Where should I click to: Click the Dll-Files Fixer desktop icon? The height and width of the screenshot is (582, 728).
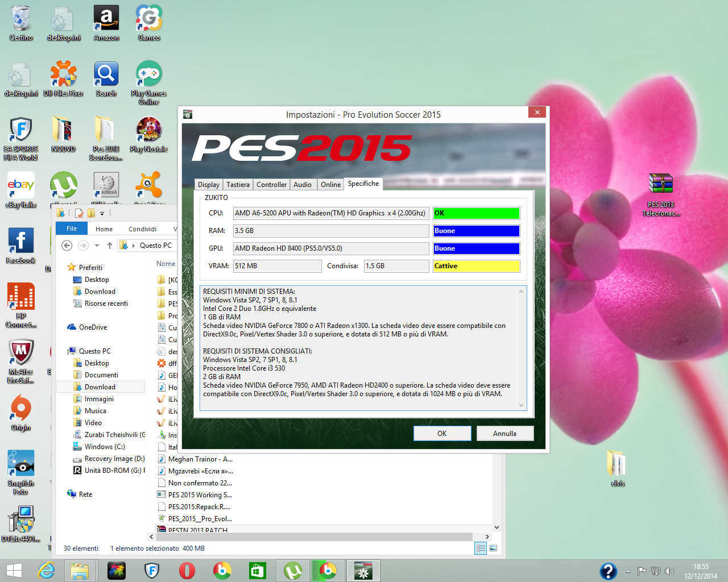tap(63, 76)
